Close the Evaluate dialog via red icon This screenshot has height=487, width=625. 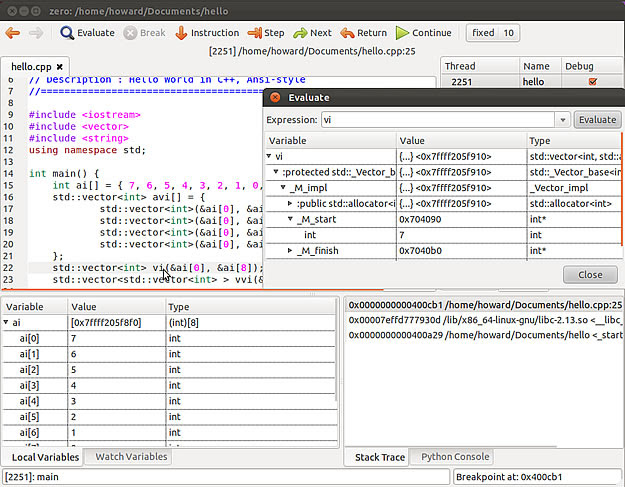tap(275, 97)
